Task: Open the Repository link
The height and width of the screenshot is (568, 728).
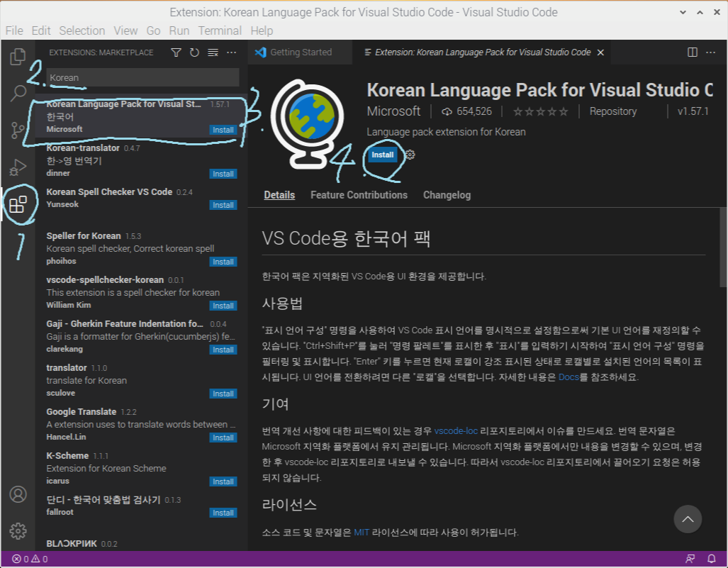Action: (613, 111)
